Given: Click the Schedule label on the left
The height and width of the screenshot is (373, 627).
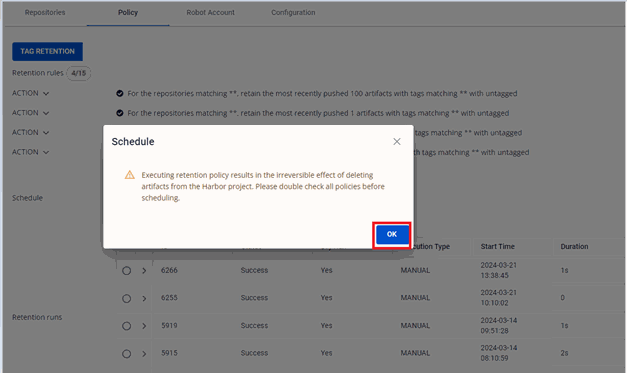Looking at the screenshot, I should (27, 198).
